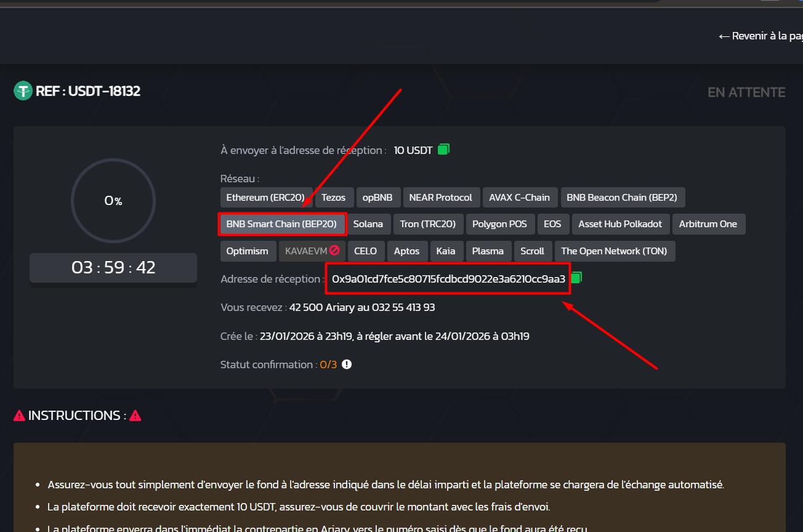Image resolution: width=803 pixels, height=532 pixels.
Task: Click the disabled KAVAEVM network
Action: 312,251
